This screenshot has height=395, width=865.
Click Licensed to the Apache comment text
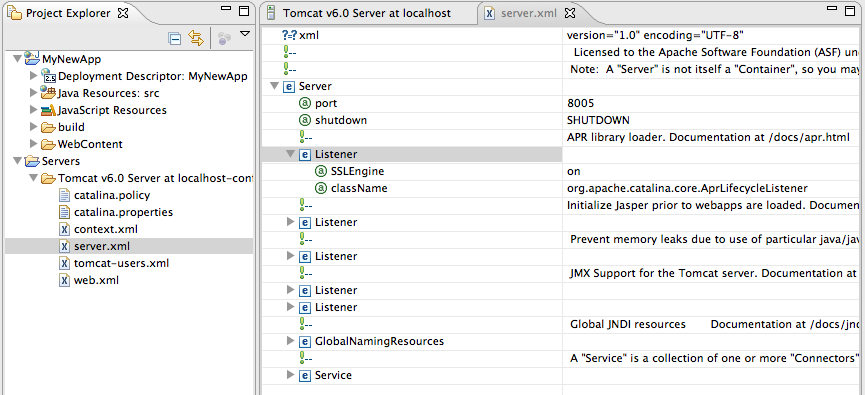click(716, 53)
